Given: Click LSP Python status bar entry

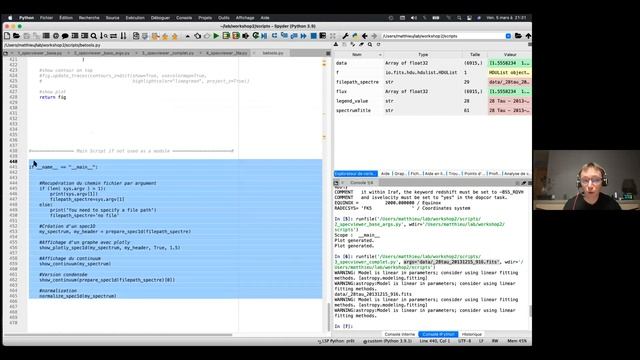Looking at the screenshot, I should tap(337, 341).
